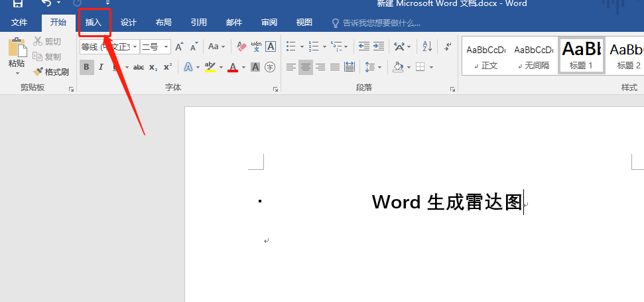The width and height of the screenshot is (644, 302).
Task: Click the Character Border A icon
Action: [271, 46]
